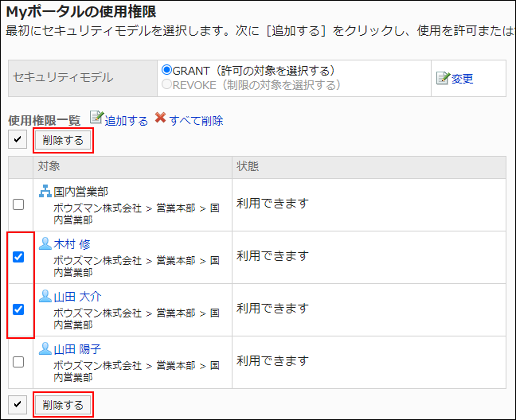Screen dimensions: 516x420
Task: Toggle the top select-all checkmark box
Action: click(18, 141)
